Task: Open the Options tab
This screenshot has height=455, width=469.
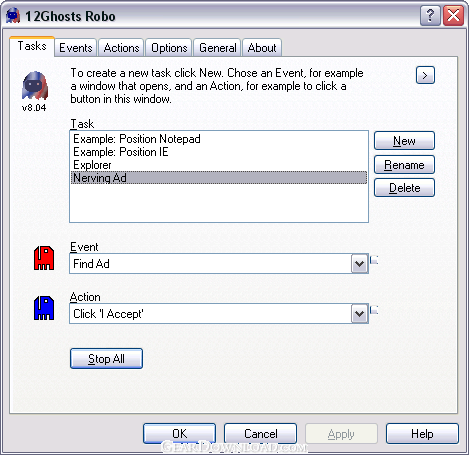Action: 169,48
